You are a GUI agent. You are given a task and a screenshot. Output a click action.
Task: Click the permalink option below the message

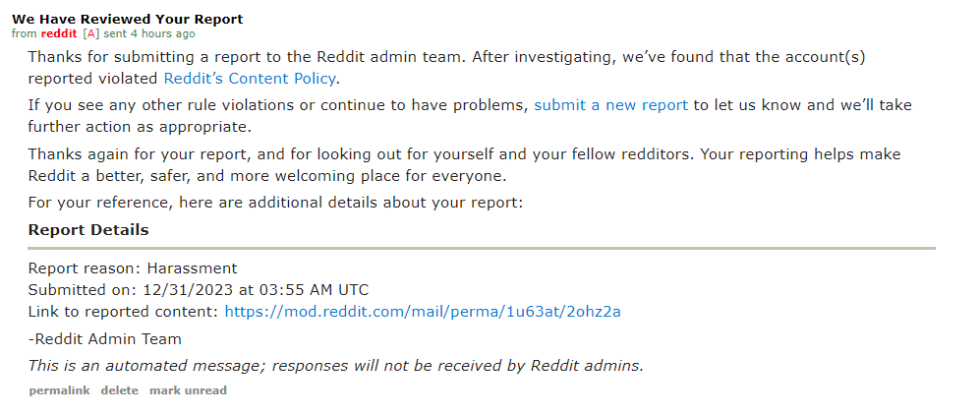(59, 390)
